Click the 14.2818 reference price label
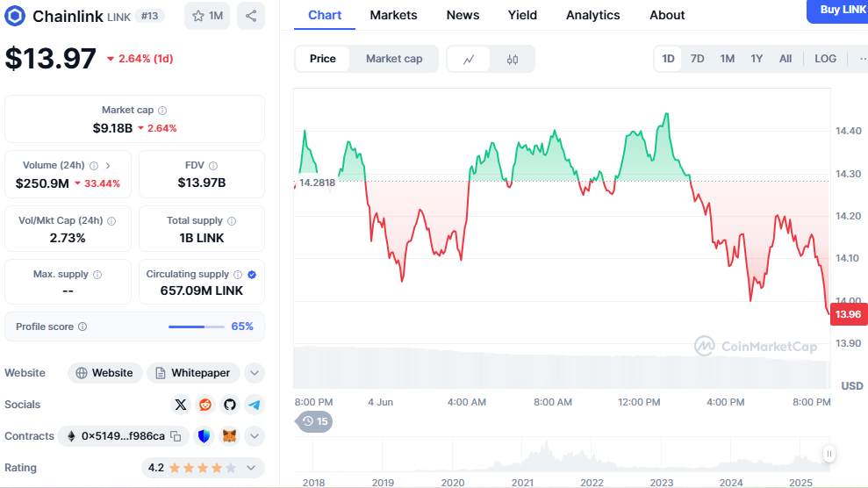Image resolution: width=868 pixels, height=488 pixels. (317, 183)
